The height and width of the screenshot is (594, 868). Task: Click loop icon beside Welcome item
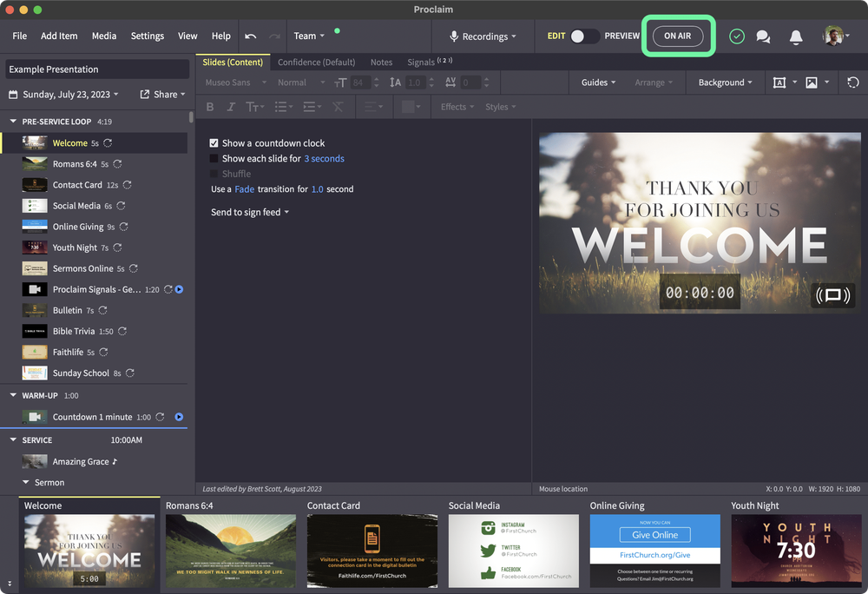coord(108,142)
